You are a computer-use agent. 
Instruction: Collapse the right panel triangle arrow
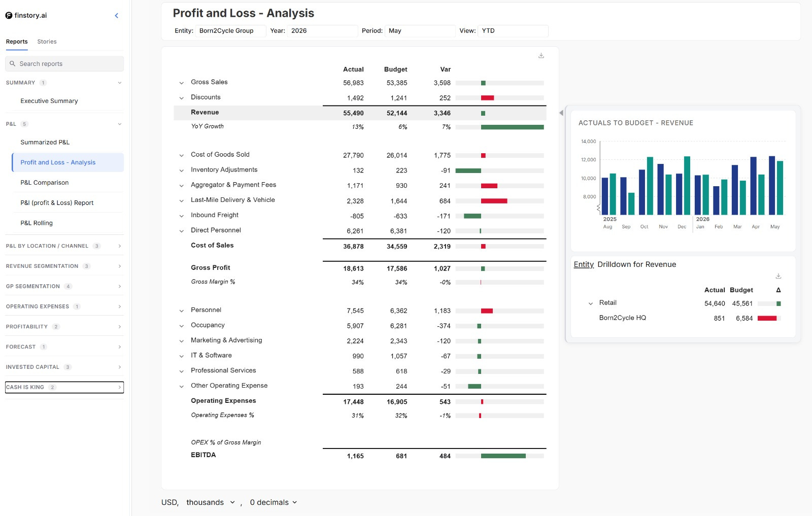coord(561,113)
